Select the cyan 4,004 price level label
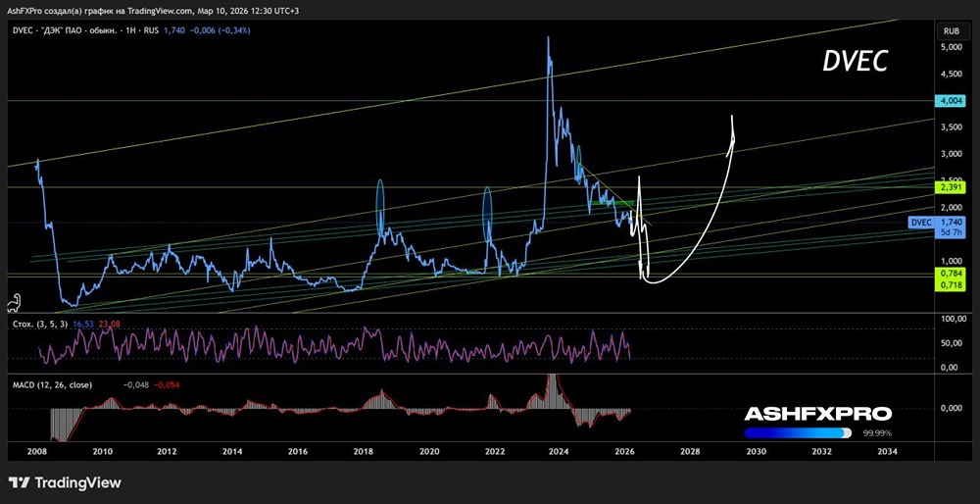The height and width of the screenshot is (504, 980). click(952, 100)
